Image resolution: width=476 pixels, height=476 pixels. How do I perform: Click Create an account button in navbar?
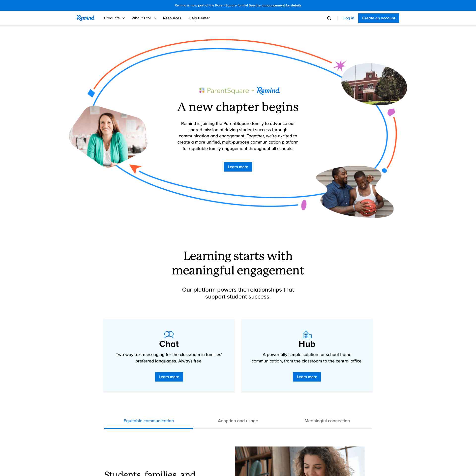click(x=378, y=18)
